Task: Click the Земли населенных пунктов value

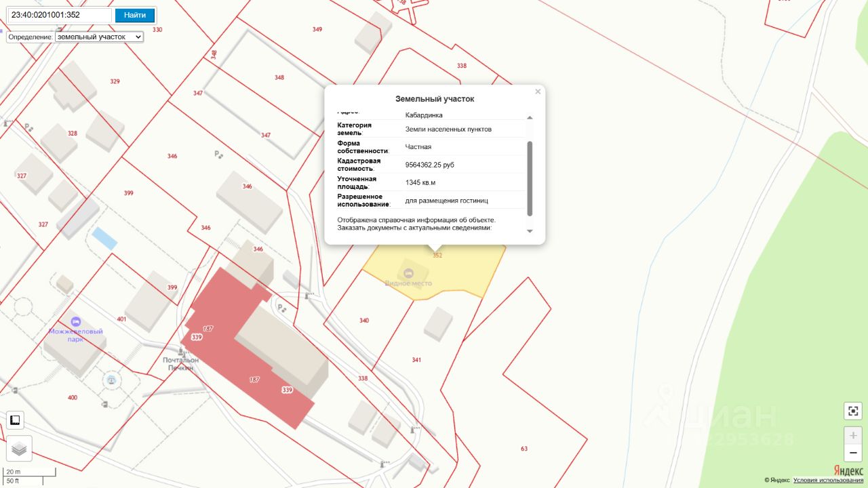Action: 448,129
